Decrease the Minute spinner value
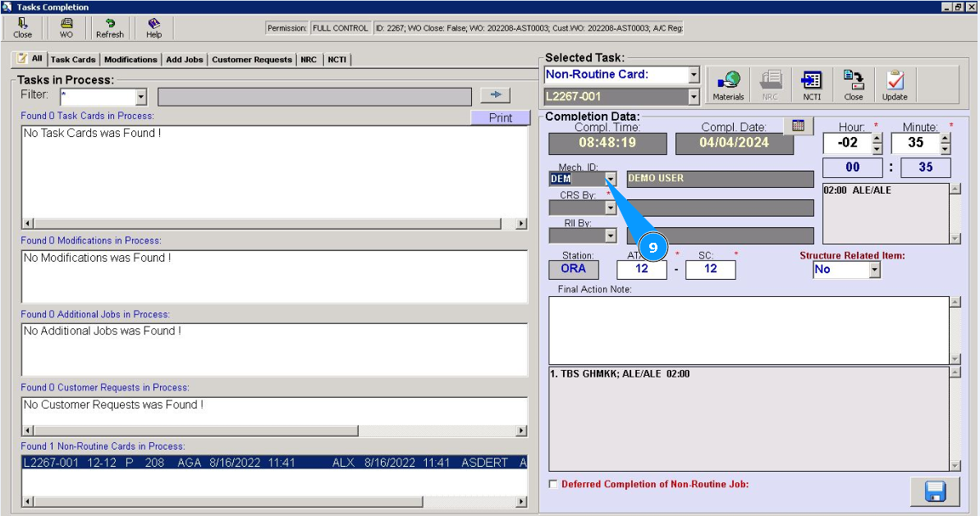980x516 pixels. 945,149
